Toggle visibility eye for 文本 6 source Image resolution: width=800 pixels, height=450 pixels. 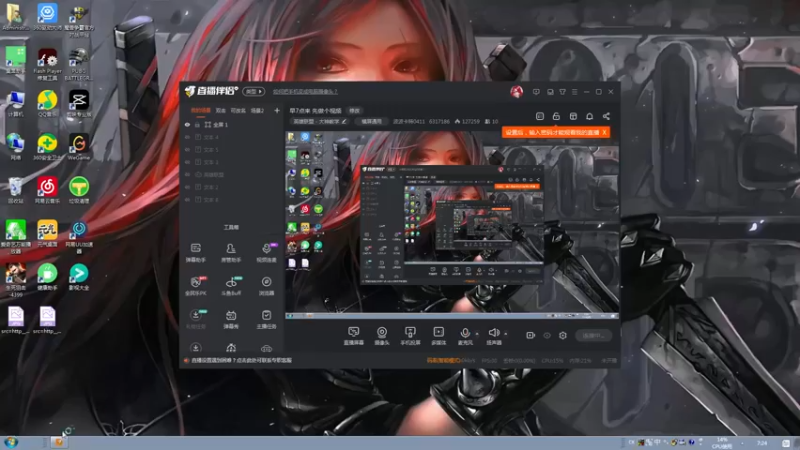[x=187, y=199]
